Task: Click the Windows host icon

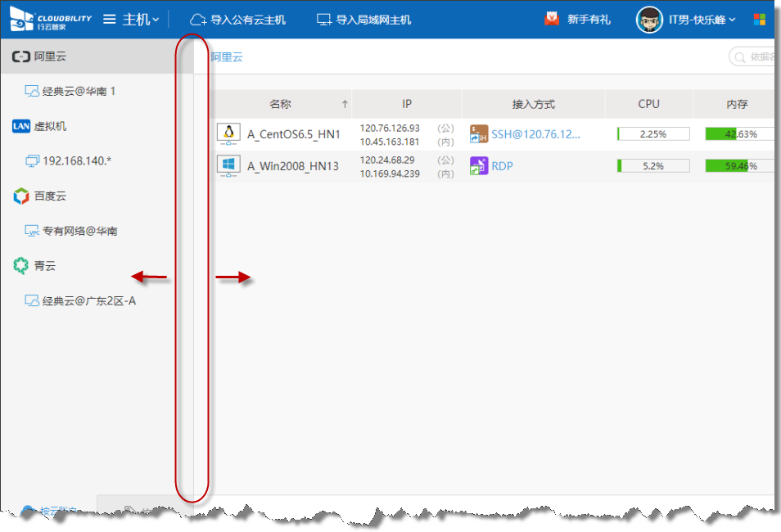Action: point(228,166)
